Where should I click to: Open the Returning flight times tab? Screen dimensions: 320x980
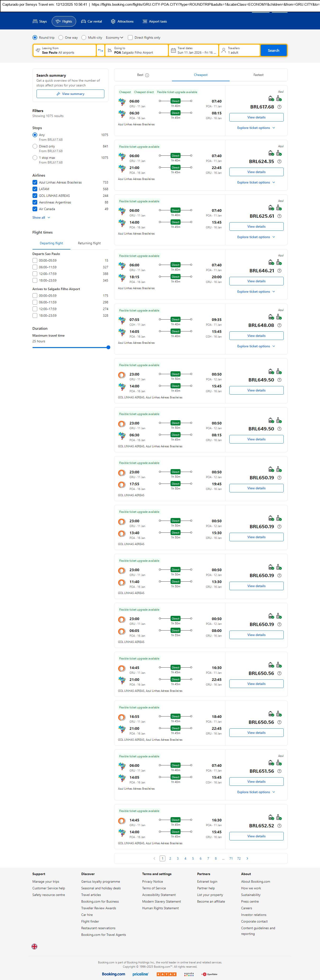tap(89, 243)
